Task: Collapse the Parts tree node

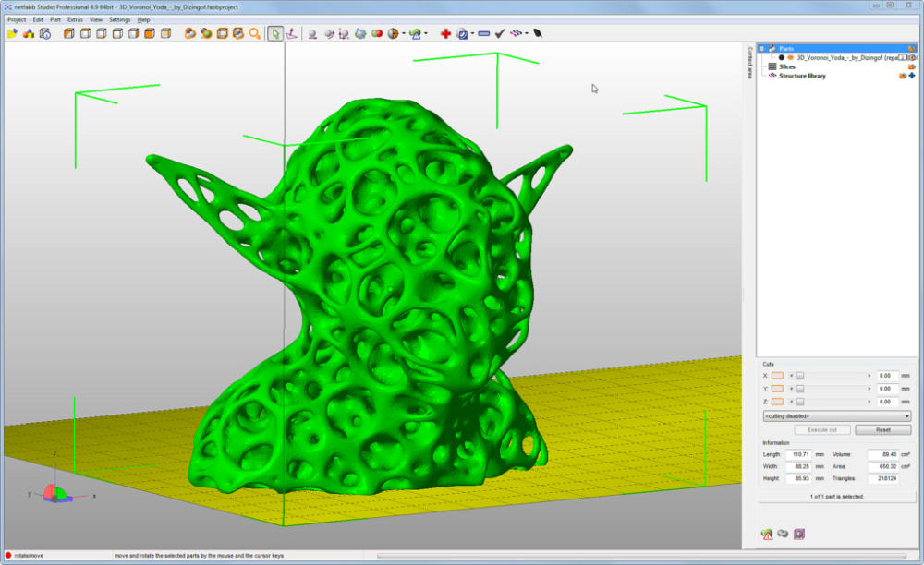Action: click(x=761, y=49)
